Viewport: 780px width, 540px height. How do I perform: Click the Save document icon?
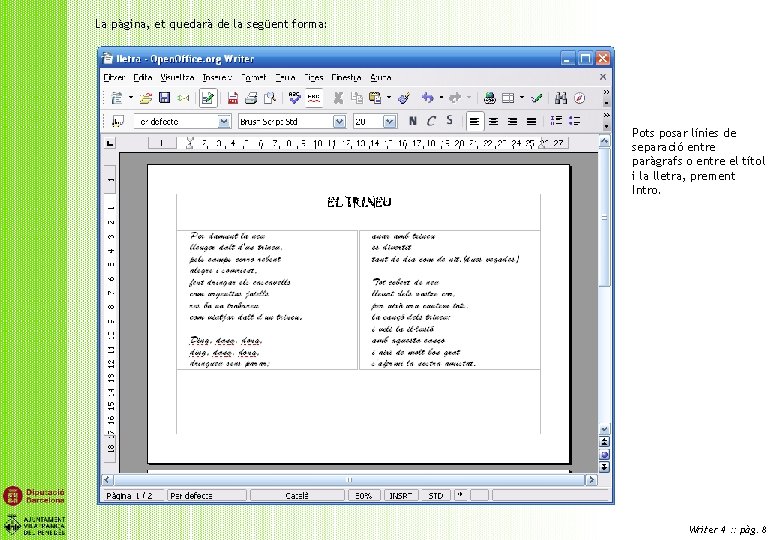click(164, 98)
